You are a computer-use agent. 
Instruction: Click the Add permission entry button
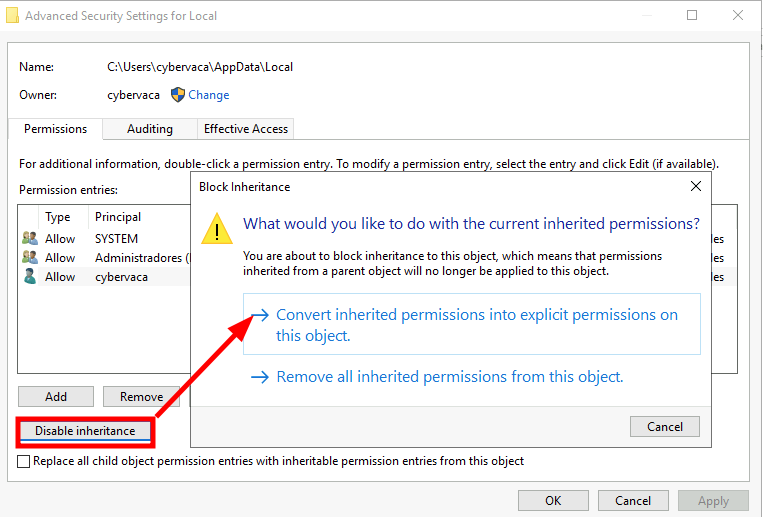point(56,397)
